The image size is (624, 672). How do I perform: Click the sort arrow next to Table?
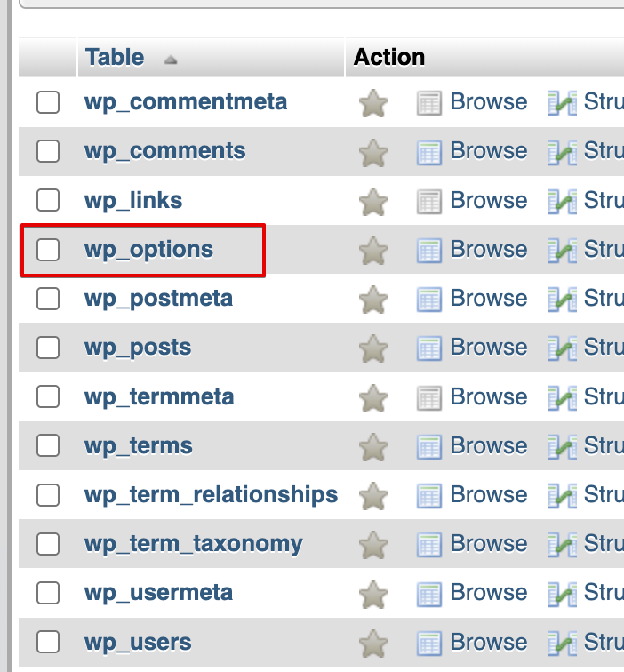(171, 60)
